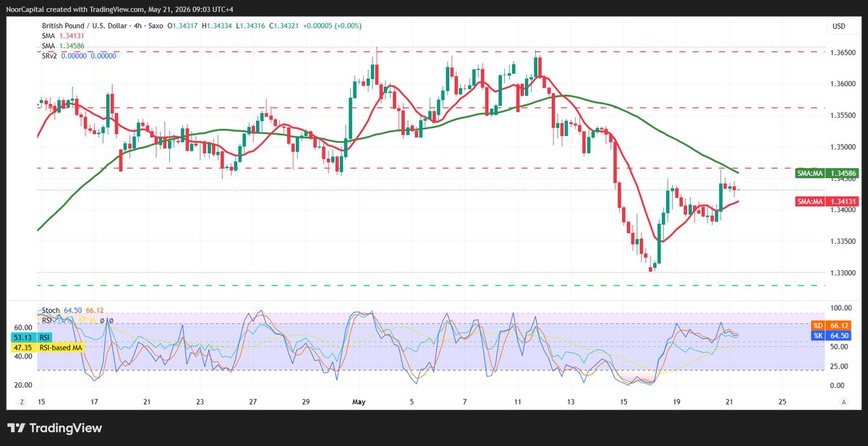
Task: Click the 13 date on time axis
Action: pyautogui.click(x=571, y=401)
